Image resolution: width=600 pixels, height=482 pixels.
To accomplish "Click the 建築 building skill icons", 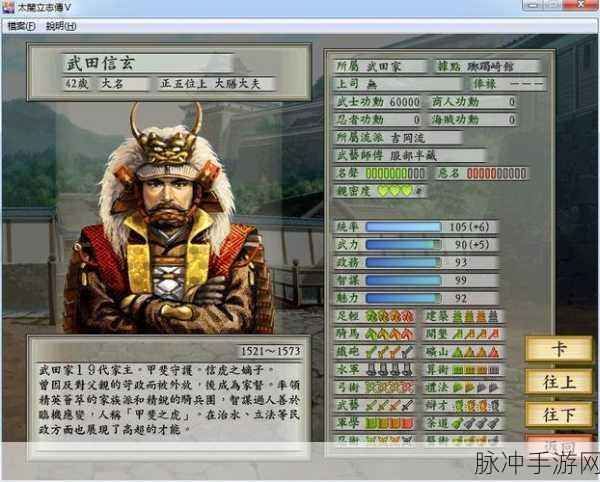I will [476, 316].
